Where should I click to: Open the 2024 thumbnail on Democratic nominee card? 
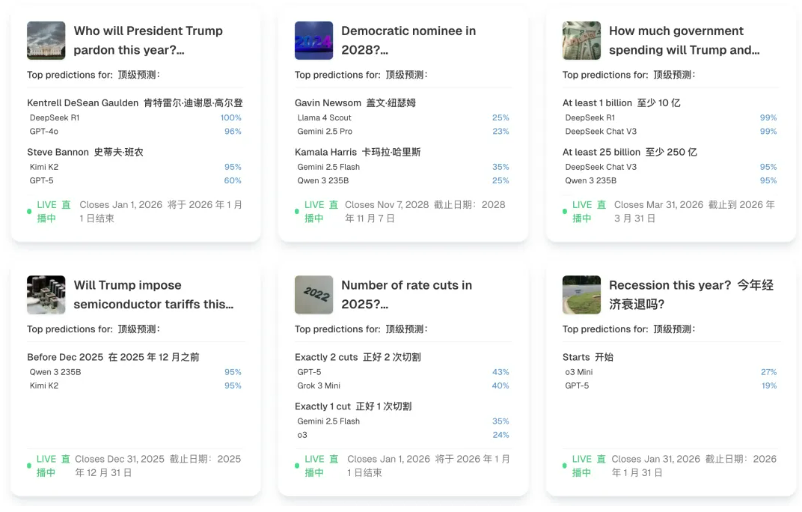point(314,40)
